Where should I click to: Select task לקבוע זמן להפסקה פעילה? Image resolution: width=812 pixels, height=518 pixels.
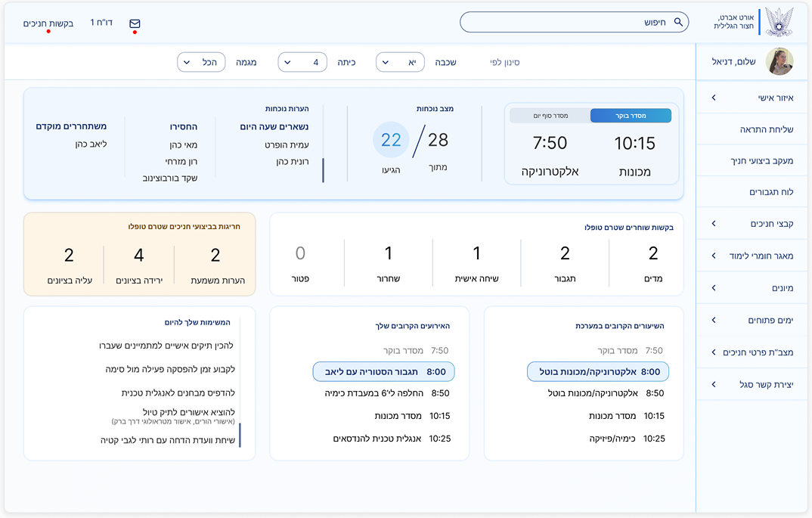170,369
